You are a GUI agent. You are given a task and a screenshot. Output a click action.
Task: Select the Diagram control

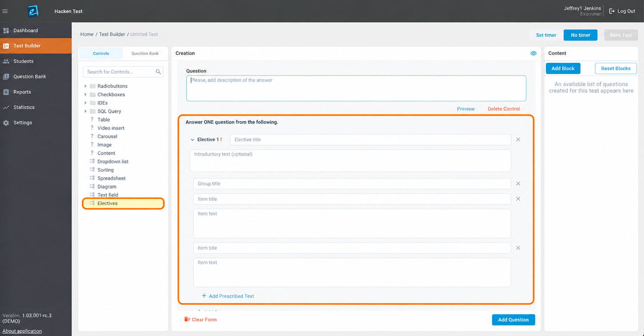(x=107, y=187)
